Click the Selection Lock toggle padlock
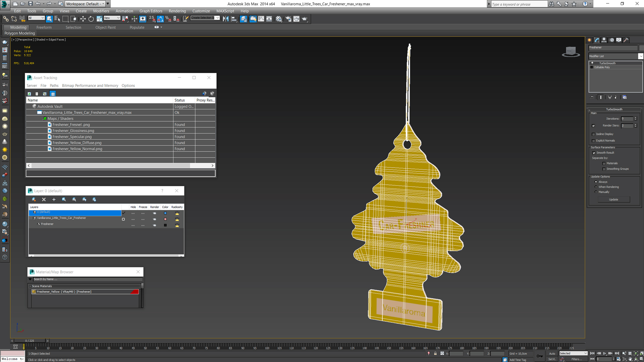Screen dimensions: 644x362 (x=435, y=353)
